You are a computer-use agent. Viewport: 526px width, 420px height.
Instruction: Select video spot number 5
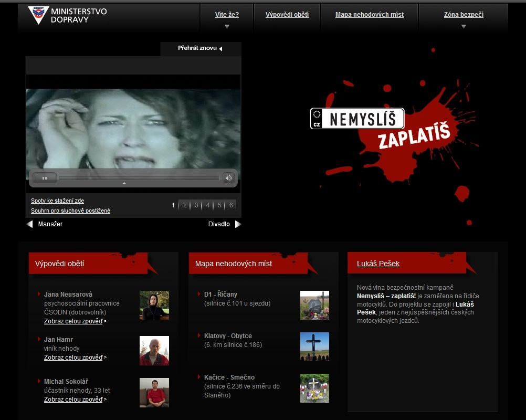(219, 205)
